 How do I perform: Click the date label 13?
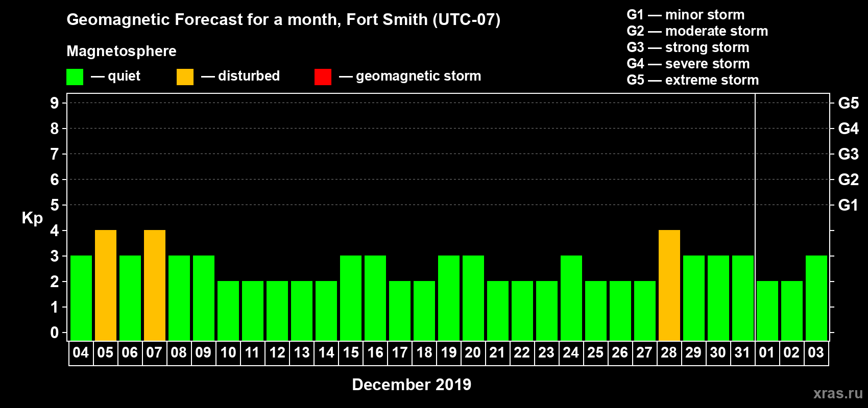coord(301,352)
